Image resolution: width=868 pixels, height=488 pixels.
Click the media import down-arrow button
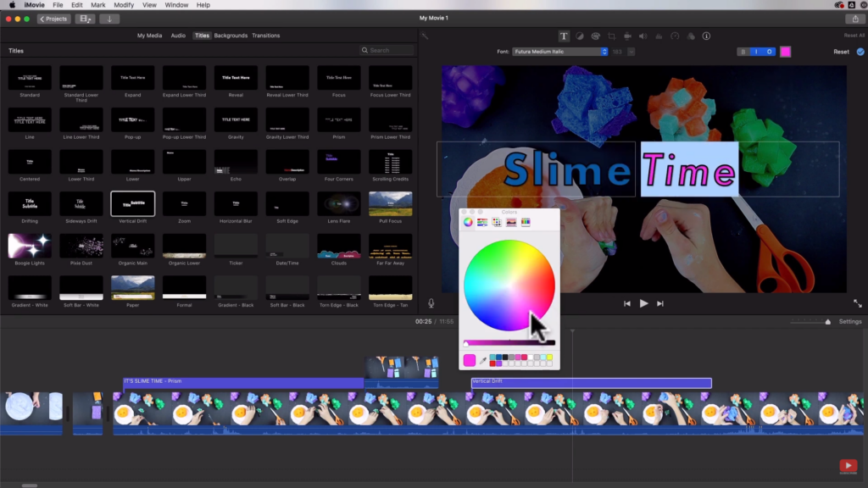[x=109, y=19]
